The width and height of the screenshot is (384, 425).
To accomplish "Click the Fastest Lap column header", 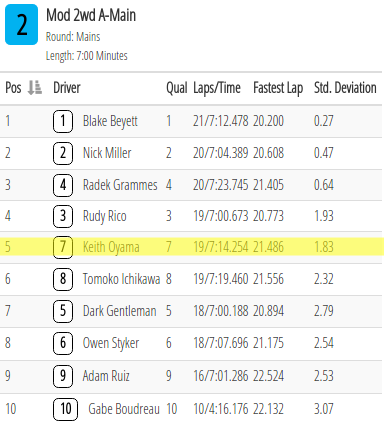I will tap(278, 88).
